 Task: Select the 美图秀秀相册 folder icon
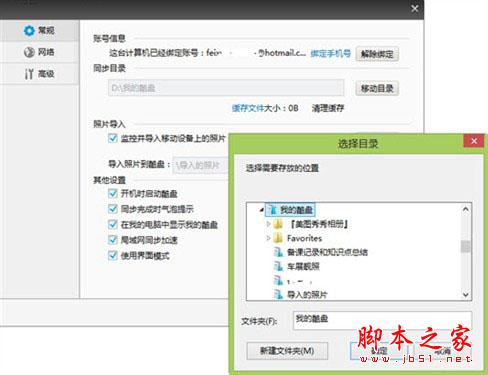click(x=278, y=224)
